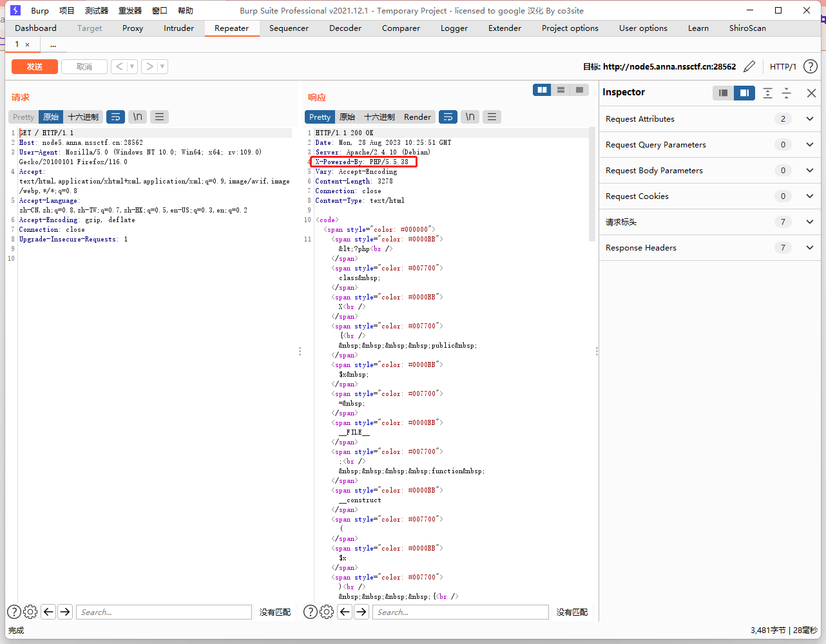Switch to the Learn tab
The width and height of the screenshot is (826, 644).
[698, 28]
